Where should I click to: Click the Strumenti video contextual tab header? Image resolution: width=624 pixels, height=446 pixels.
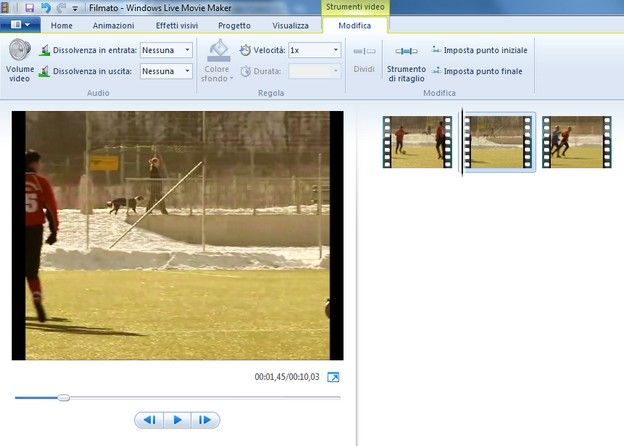click(x=355, y=7)
